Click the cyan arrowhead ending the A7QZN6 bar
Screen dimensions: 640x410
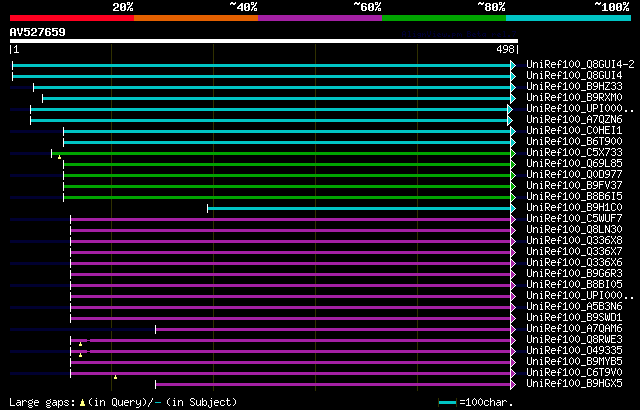click(x=510, y=120)
